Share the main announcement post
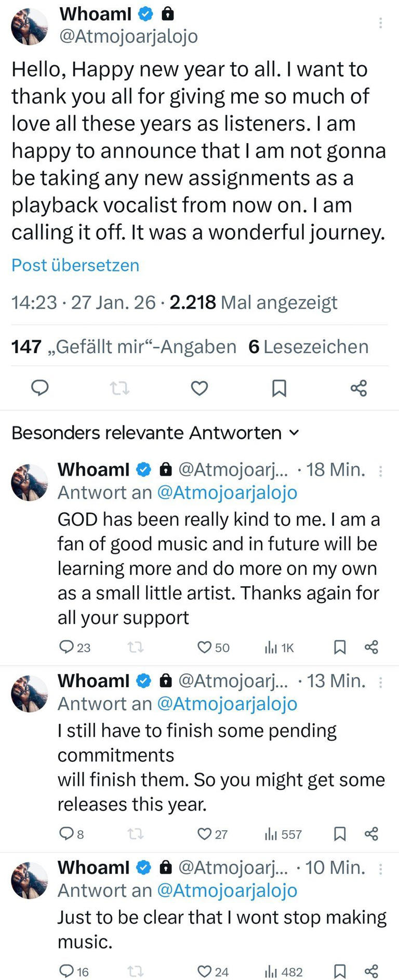This screenshot has height=980, width=399. point(358,388)
